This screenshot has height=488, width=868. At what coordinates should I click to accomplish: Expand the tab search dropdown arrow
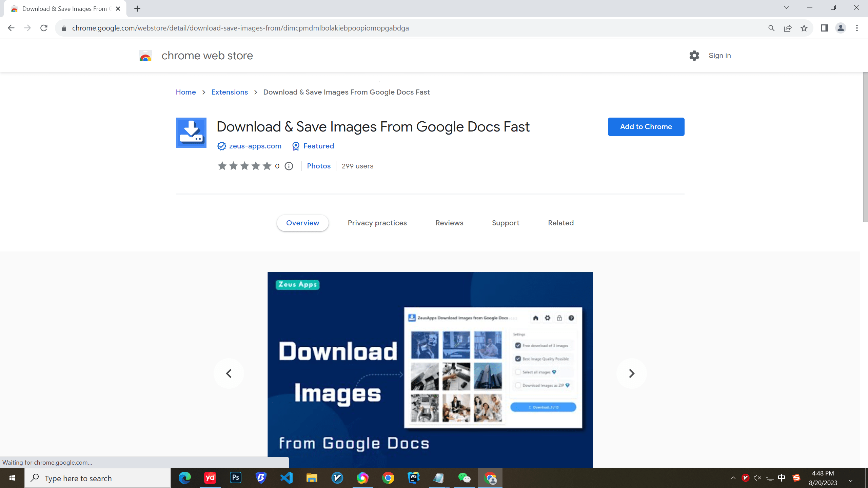(786, 7)
